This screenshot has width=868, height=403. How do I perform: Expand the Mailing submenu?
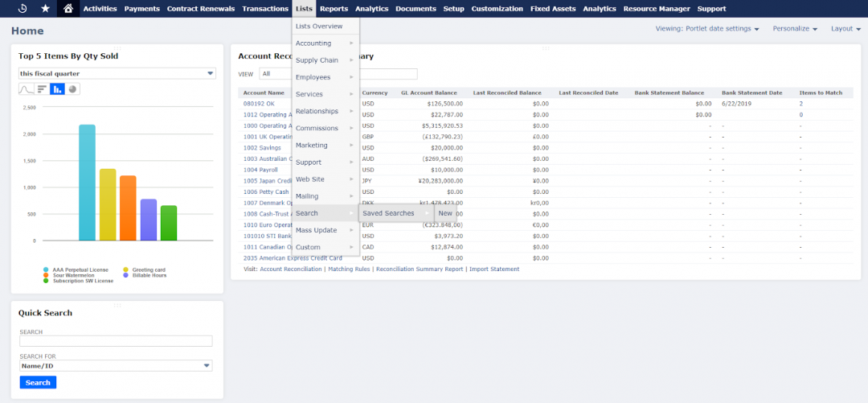(x=325, y=196)
